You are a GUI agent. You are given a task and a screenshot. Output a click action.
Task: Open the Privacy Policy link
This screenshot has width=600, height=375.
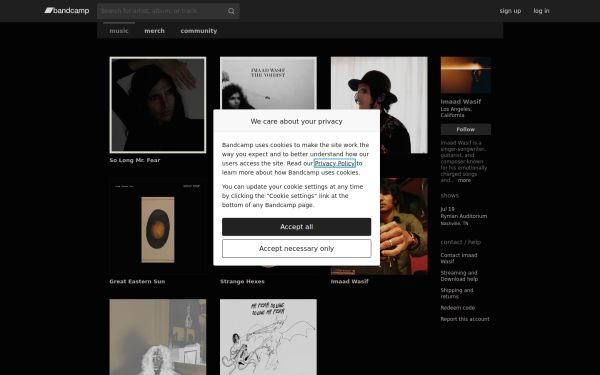[x=335, y=163]
